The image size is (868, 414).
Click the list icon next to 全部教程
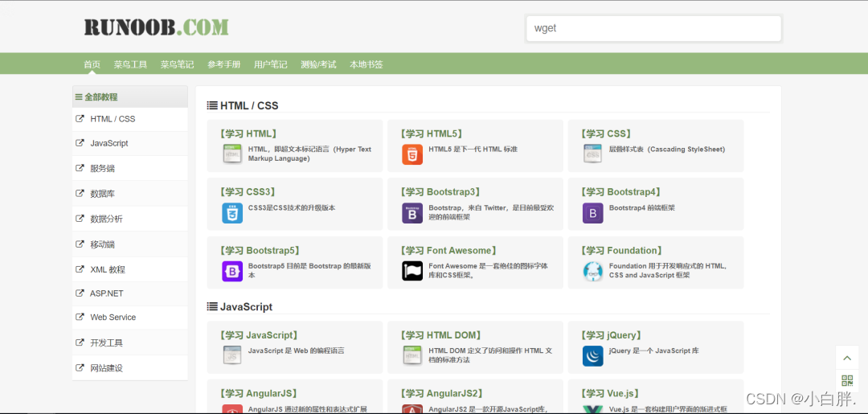[x=79, y=96]
